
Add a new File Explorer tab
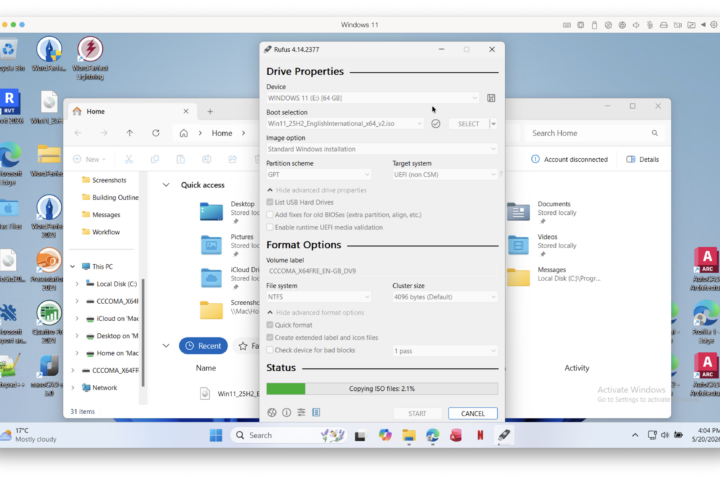pyautogui.click(x=210, y=112)
